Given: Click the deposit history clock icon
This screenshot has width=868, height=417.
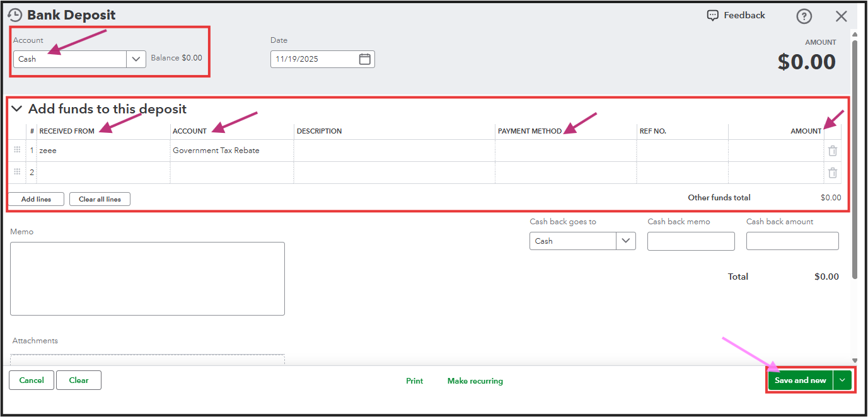Looking at the screenshot, I should coord(15,15).
